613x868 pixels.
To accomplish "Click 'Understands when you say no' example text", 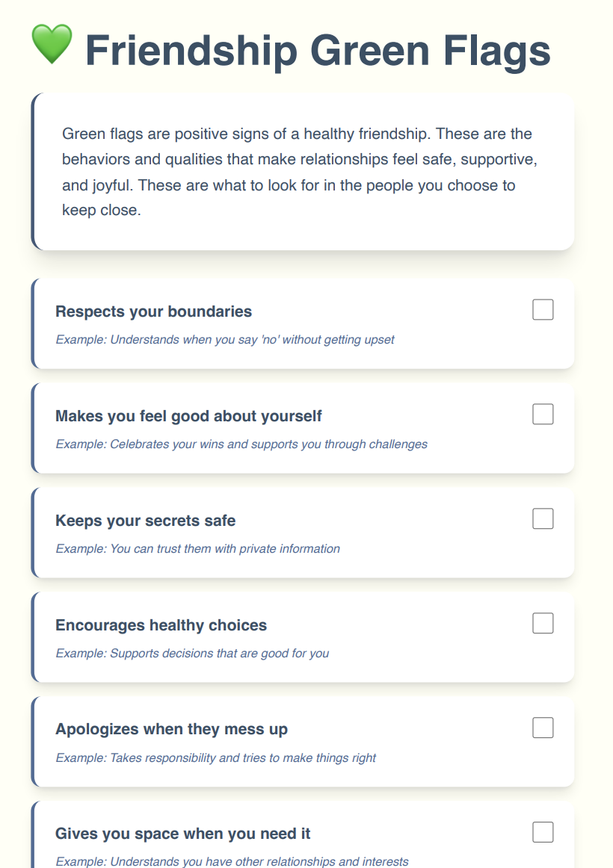I will click(225, 340).
